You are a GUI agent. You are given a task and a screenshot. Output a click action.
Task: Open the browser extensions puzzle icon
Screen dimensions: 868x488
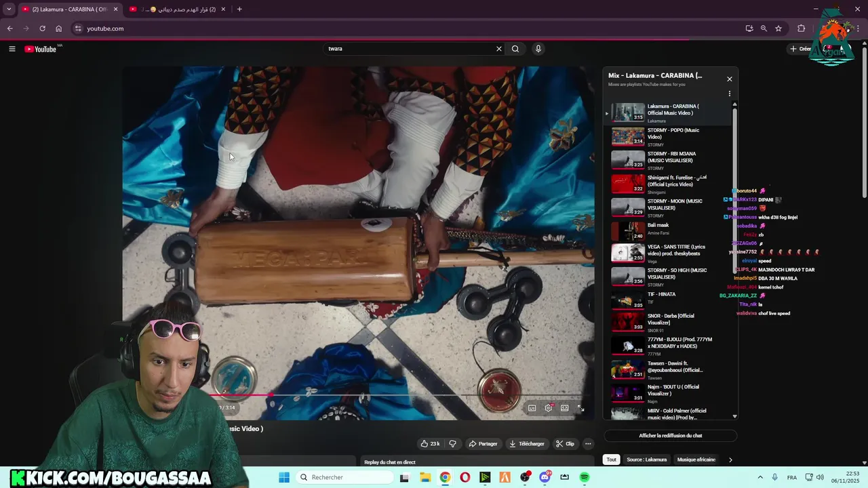click(802, 28)
